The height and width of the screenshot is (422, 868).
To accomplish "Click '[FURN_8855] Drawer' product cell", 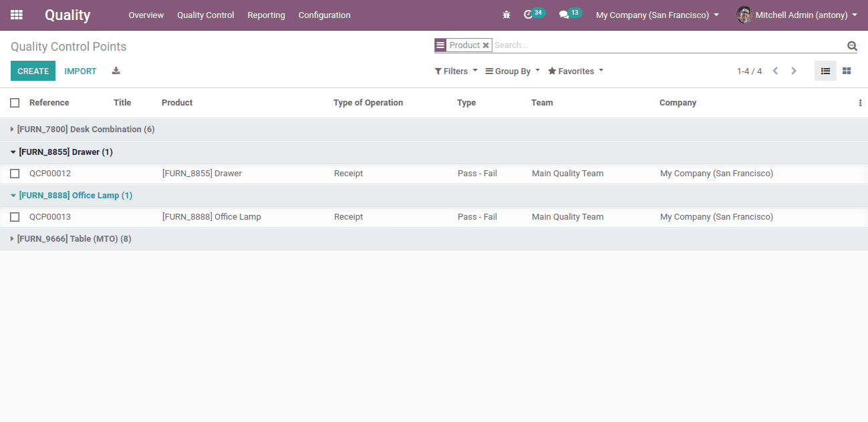I will click(202, 174).
